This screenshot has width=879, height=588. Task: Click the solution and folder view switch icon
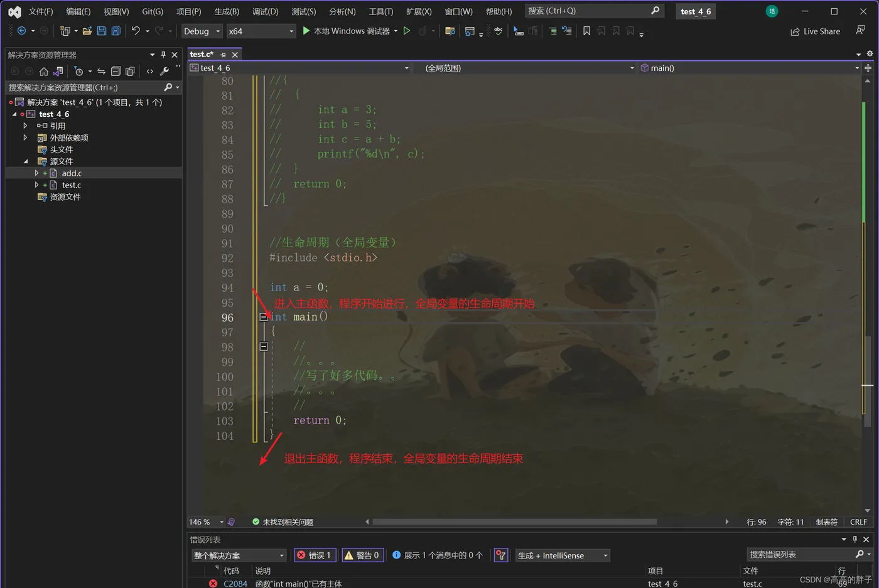pos(58,72)
